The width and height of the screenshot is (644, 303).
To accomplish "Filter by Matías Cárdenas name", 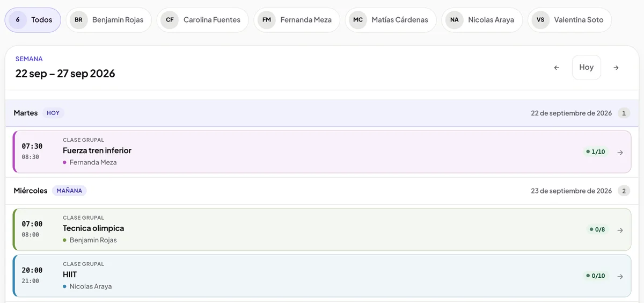I will (x=400, y=20).
